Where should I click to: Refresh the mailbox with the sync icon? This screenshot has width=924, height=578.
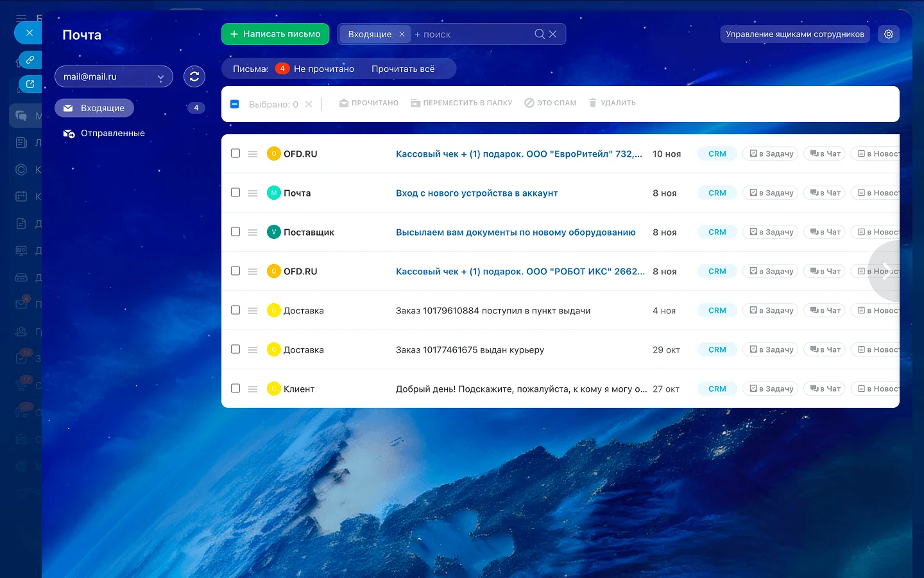[194, 76]
